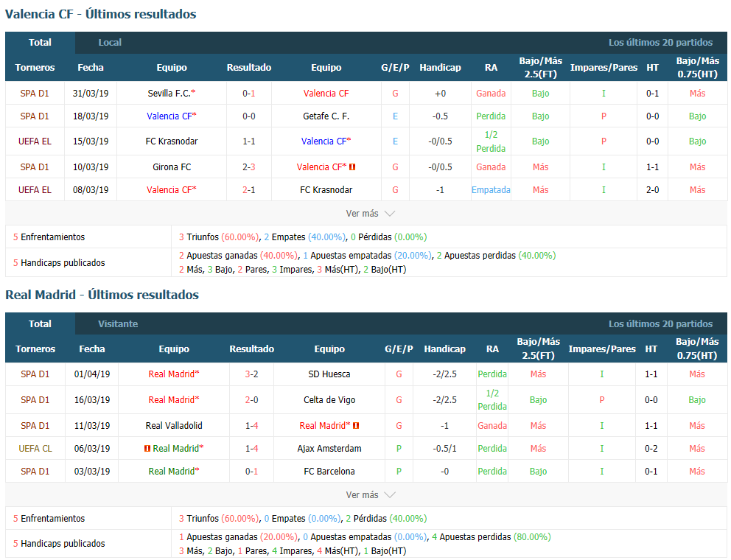Viewport: 731px width, 560px height.
Task: Open the Sevilla F.C. team link
Action: [x=171, y=94]
